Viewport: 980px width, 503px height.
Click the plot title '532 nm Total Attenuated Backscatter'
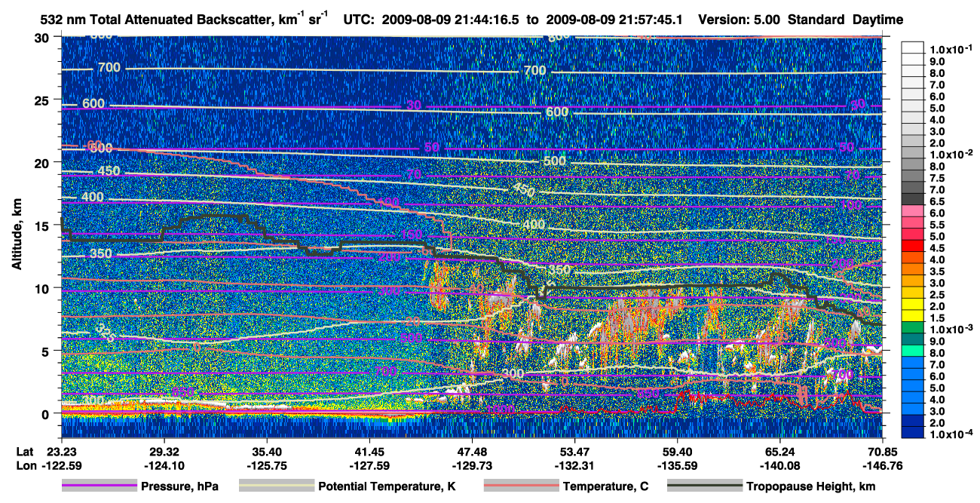157,20
